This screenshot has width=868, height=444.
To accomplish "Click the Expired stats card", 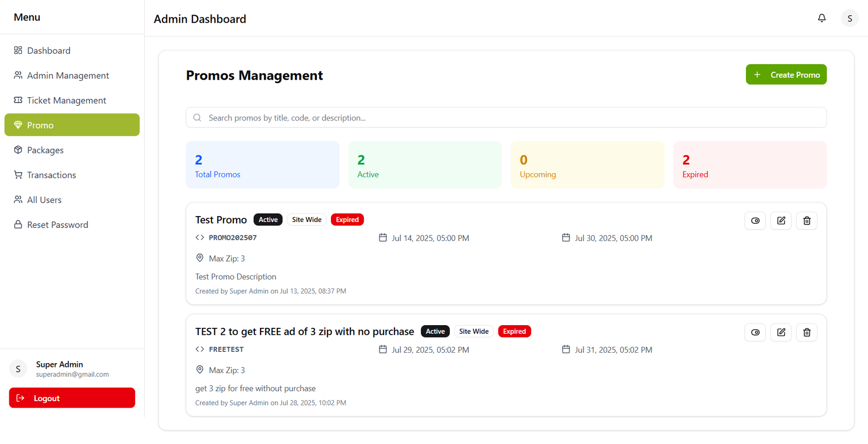I will (x=750, y=165).
